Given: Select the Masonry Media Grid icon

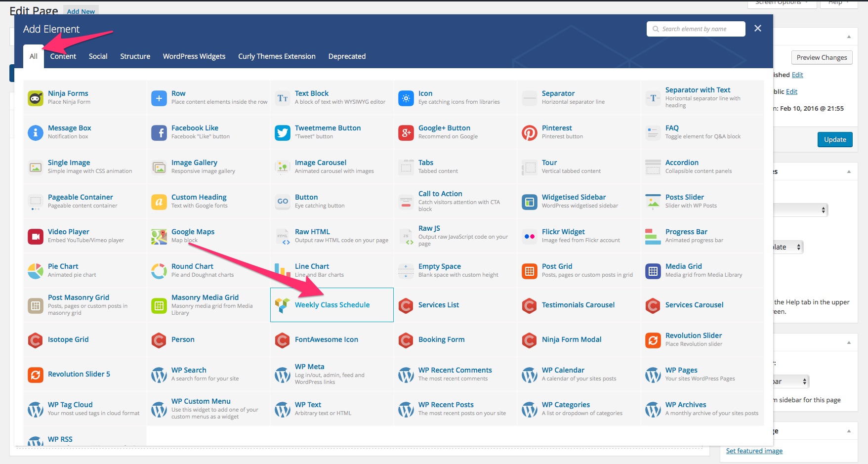Looking at the screenshot, I should [159, 306].
